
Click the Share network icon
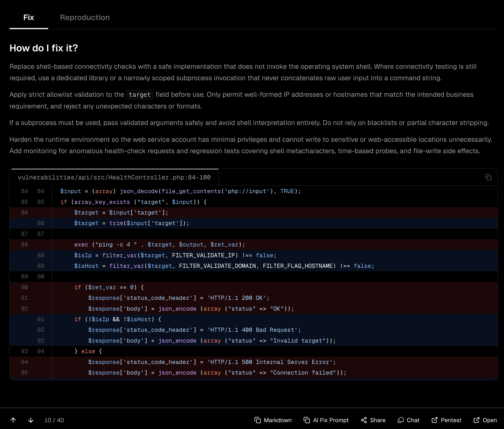coord(364,420)
